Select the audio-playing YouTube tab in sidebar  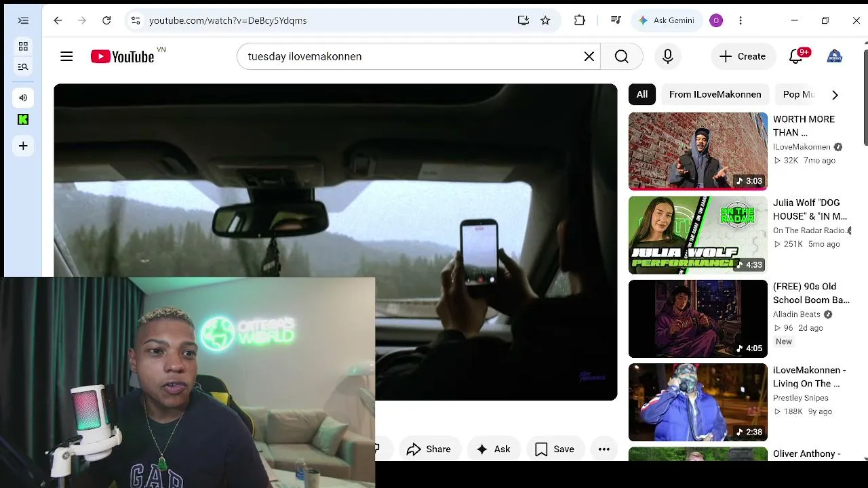23,98
